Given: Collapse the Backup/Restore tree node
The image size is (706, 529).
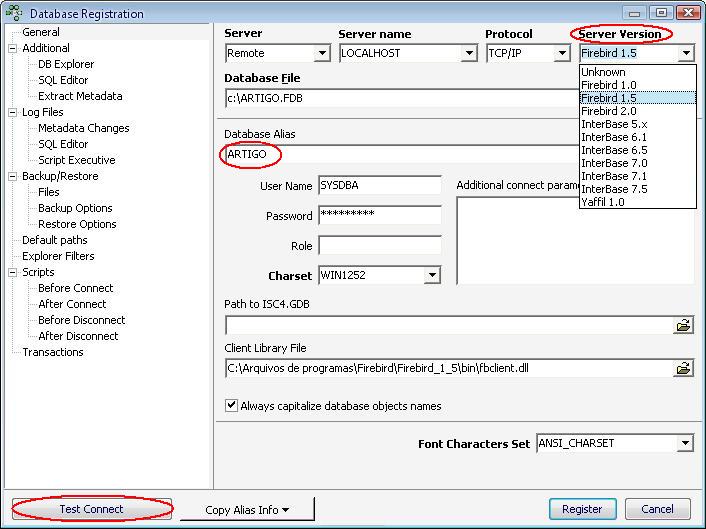Looking at the screenshot, I should pos(13,176).
